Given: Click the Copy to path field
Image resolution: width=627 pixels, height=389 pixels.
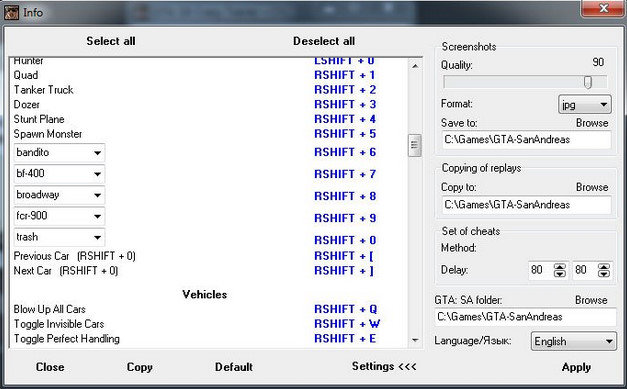Looking at the screenshot, I should 526,205.
